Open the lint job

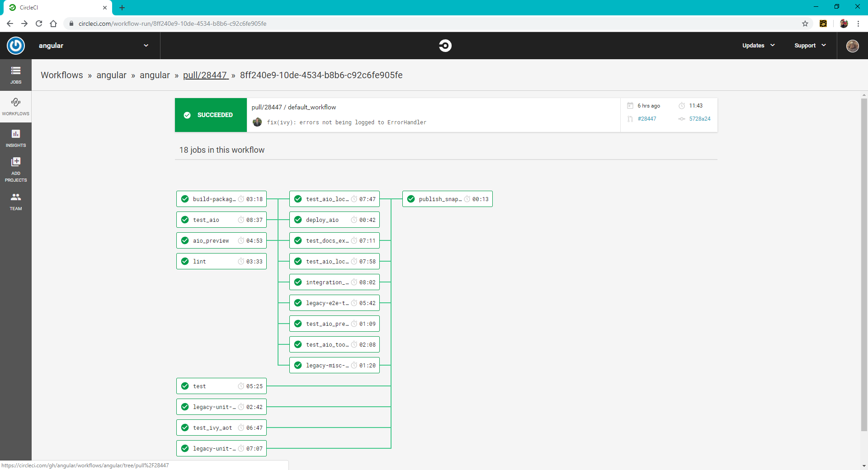pos(222,261)
